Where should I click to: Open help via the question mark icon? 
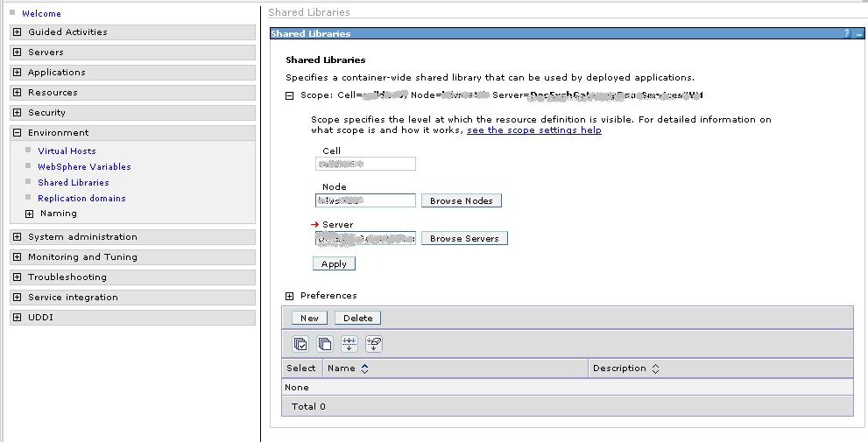point(846,33)
